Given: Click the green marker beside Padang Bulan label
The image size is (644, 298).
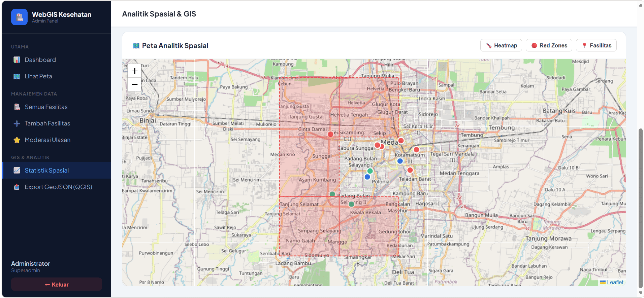Looking at the screenshot, I should coord(332,194).
